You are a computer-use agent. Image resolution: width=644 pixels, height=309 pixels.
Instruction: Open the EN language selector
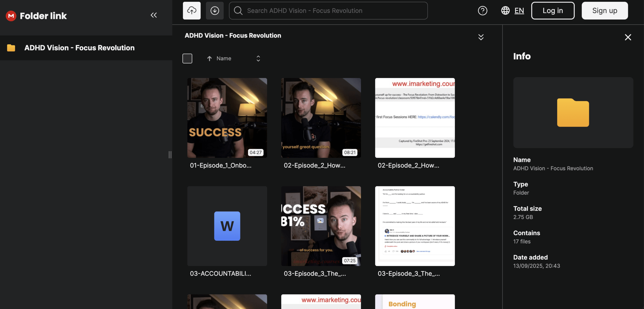pyautogui.click(x=519, y=11)
